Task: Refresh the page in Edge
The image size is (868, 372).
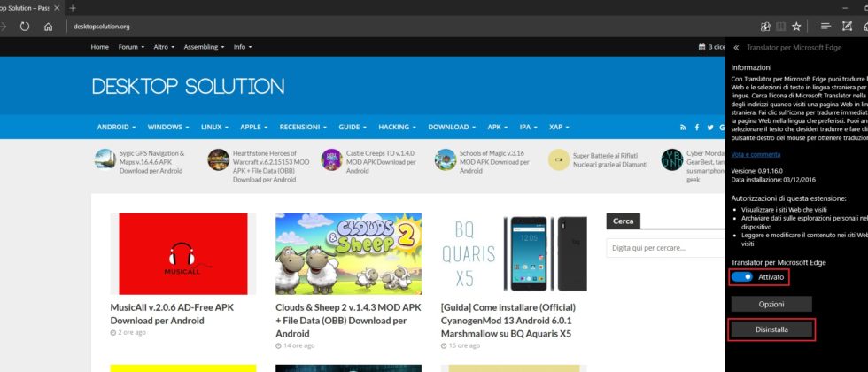Action: (x=25, y=26)
